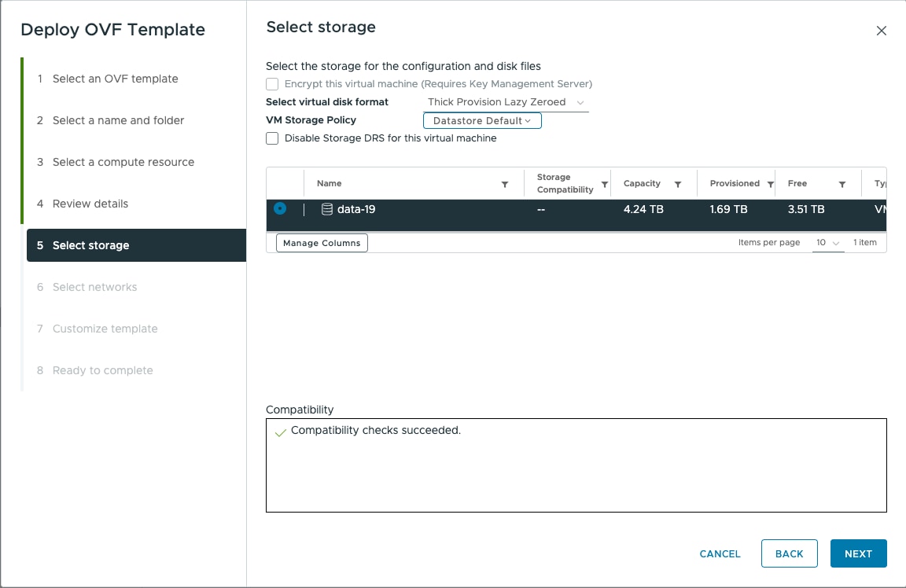Image resolution: width=906 pixels, height=588 pixels.
Task: Filter the Free column
Action: point(842,184)
